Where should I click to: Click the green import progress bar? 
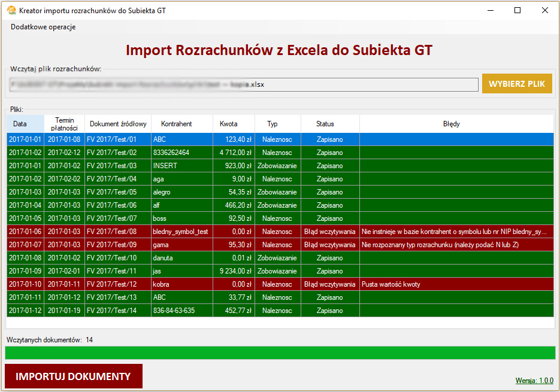280,353
